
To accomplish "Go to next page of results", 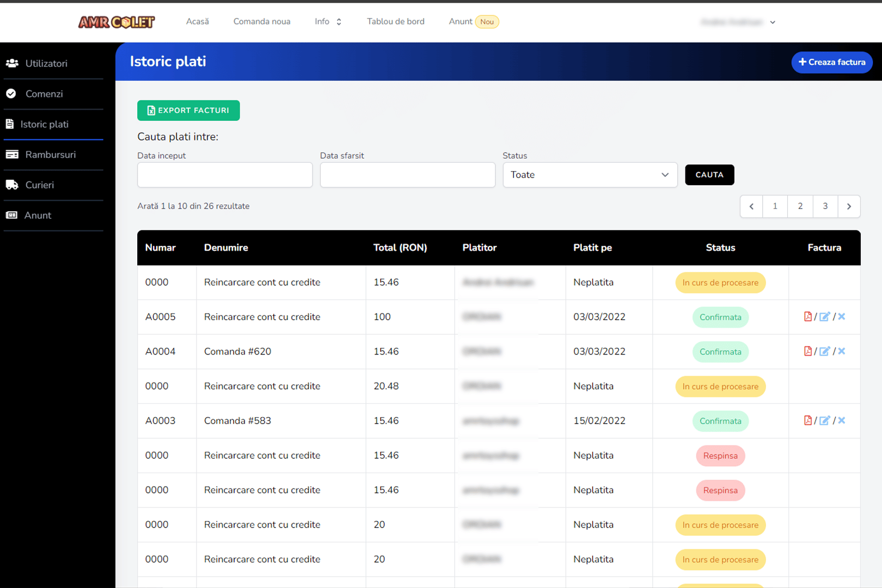I will click(848, 206).
